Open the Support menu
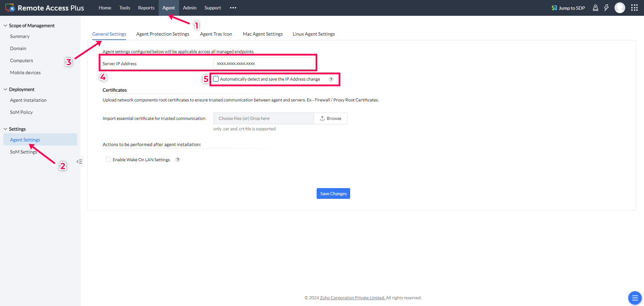The image size is (644, 306). point(213,8)
